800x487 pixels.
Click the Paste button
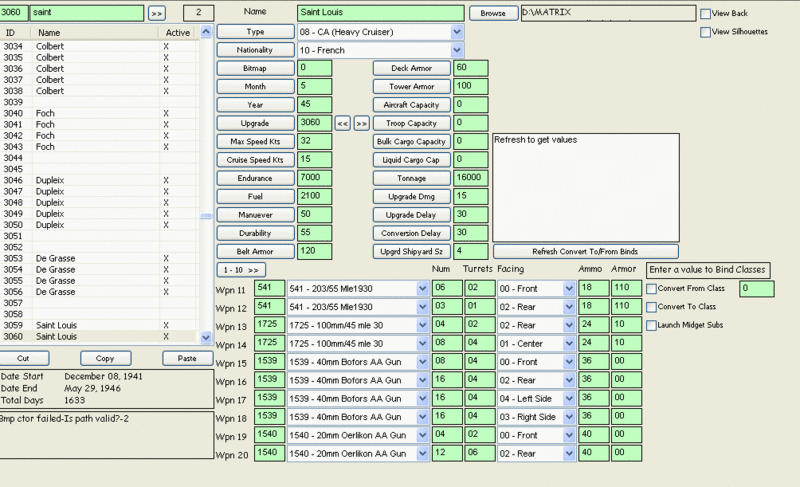tap(187, 358)
